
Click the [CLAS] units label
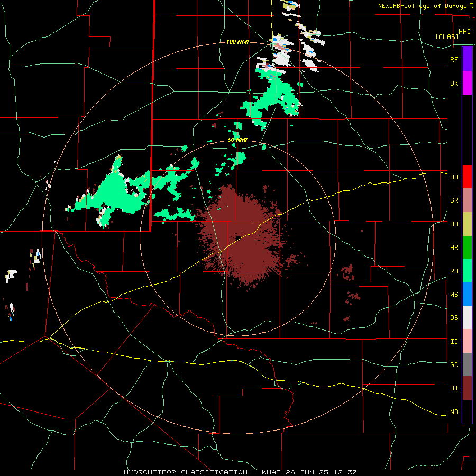pos(447,36)
